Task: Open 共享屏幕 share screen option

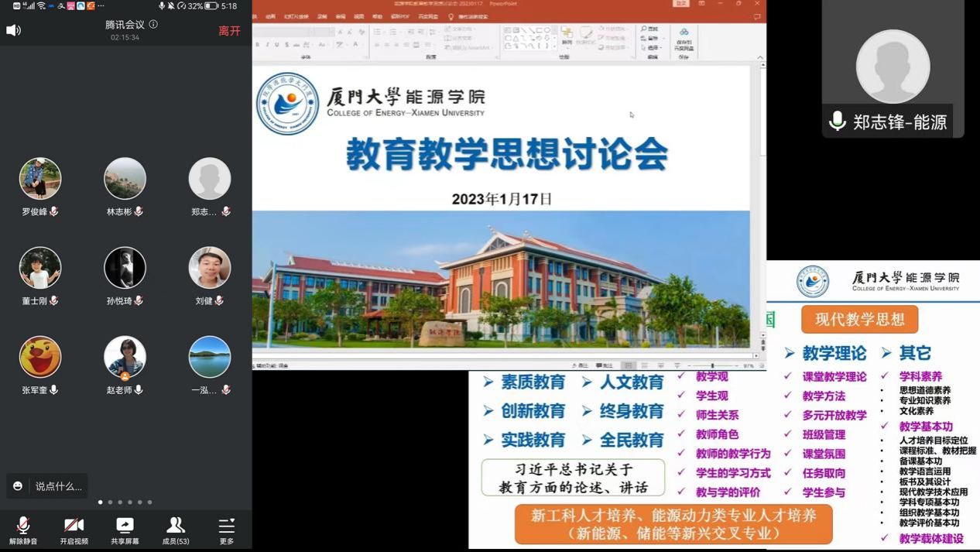Action: pos(125,530)
